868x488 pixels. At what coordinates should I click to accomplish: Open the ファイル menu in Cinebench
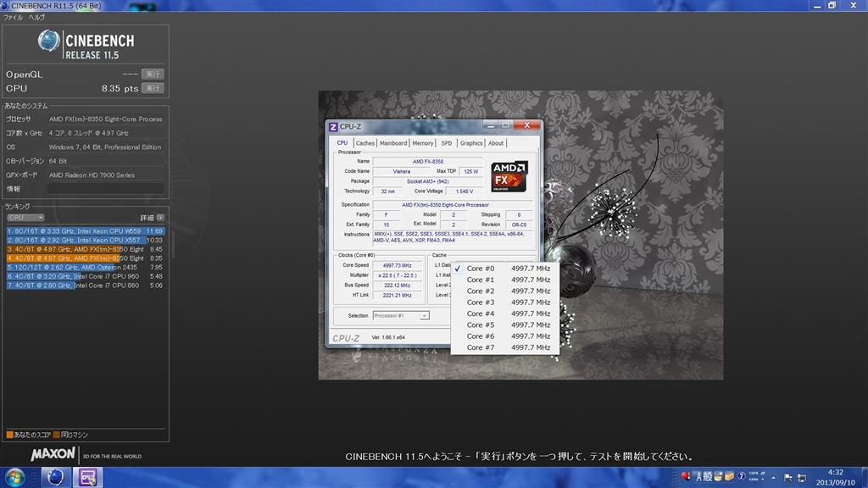13,18
